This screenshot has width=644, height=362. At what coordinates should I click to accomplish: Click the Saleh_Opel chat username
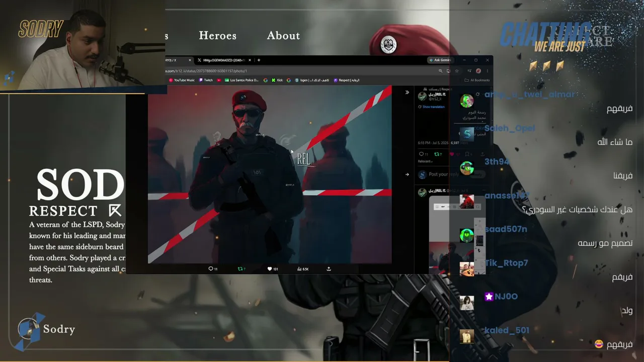click(510, 128)
